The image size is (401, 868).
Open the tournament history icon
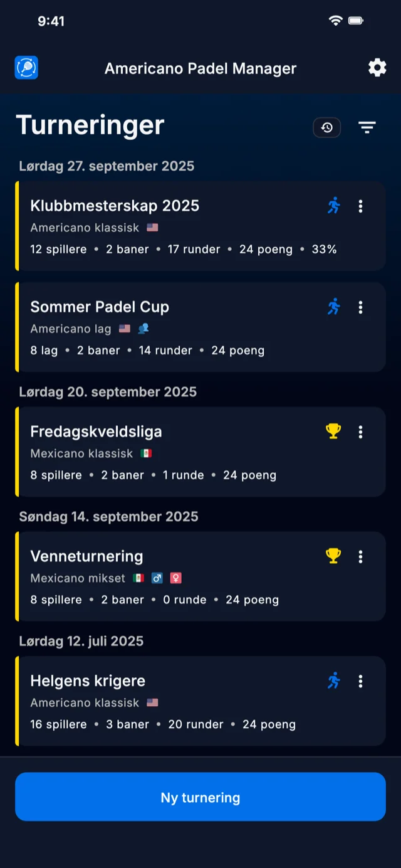(326, 127)
